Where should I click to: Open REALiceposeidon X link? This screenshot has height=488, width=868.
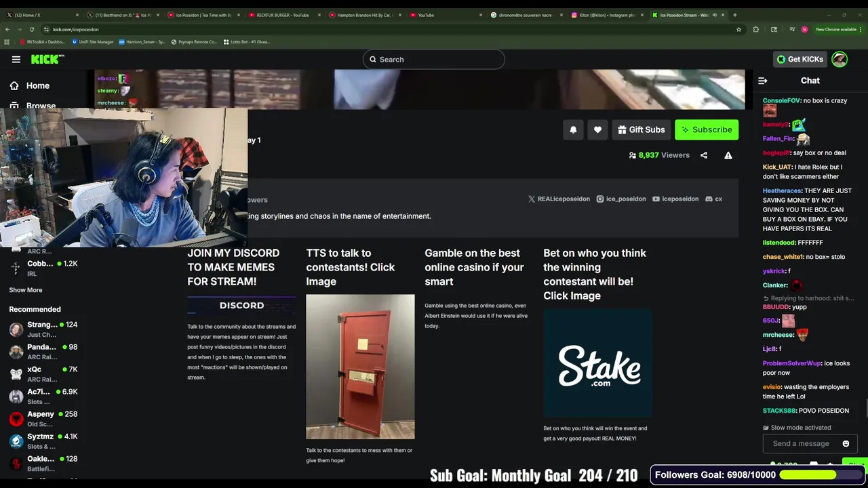pos(559,199)
